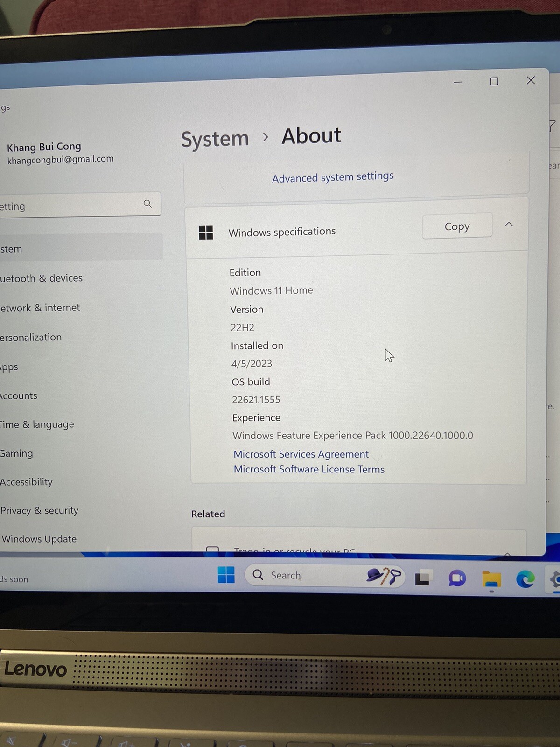Screen dimensions: 560x747
Task: Open the Chat video icon on taskbar
Action: (457, 578)
